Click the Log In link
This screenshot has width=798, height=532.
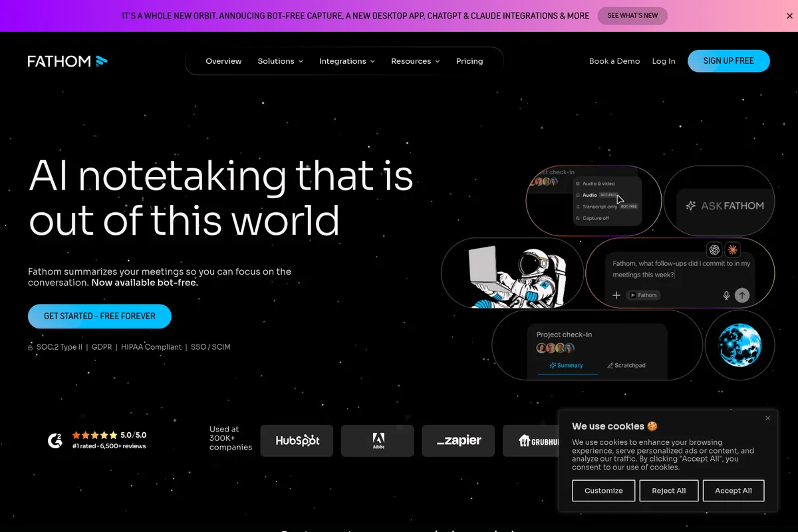[664, 61]
